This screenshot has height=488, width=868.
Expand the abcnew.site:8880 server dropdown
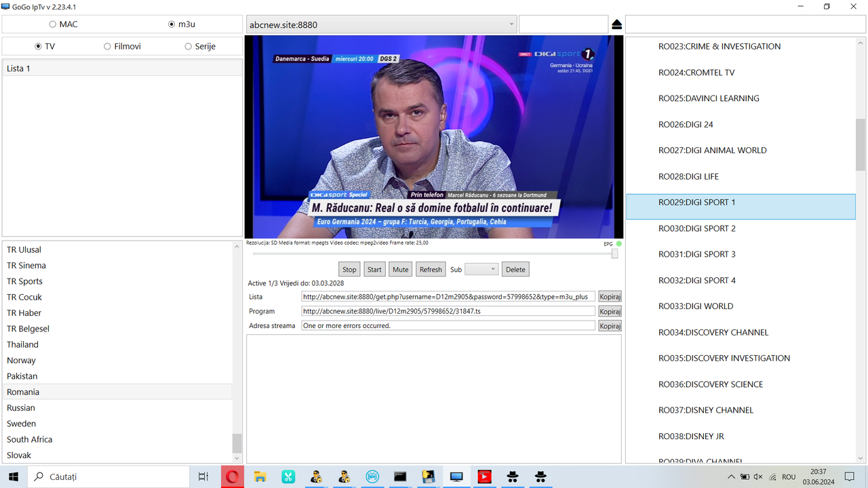click(381, 24)
